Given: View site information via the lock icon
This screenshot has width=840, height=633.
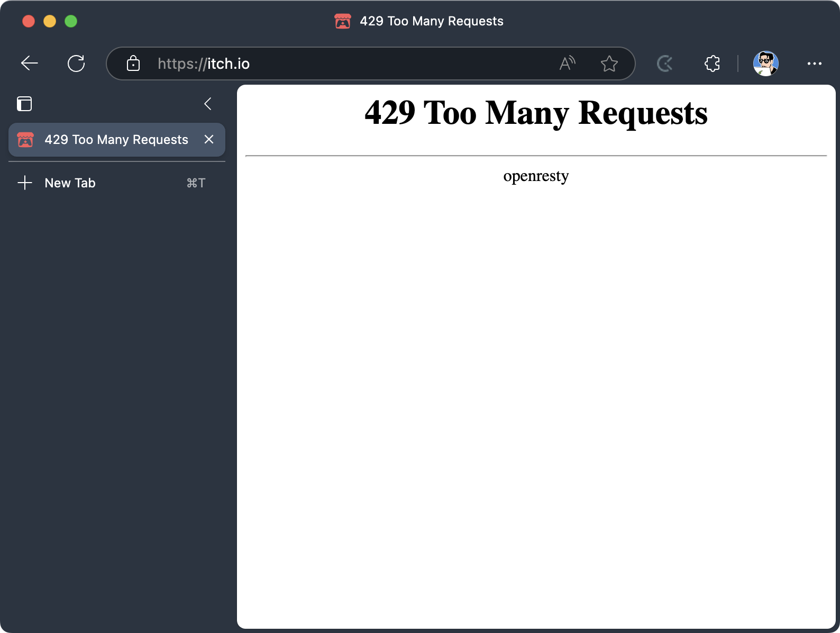Looking at the screenshot, I should pos(133,64).
